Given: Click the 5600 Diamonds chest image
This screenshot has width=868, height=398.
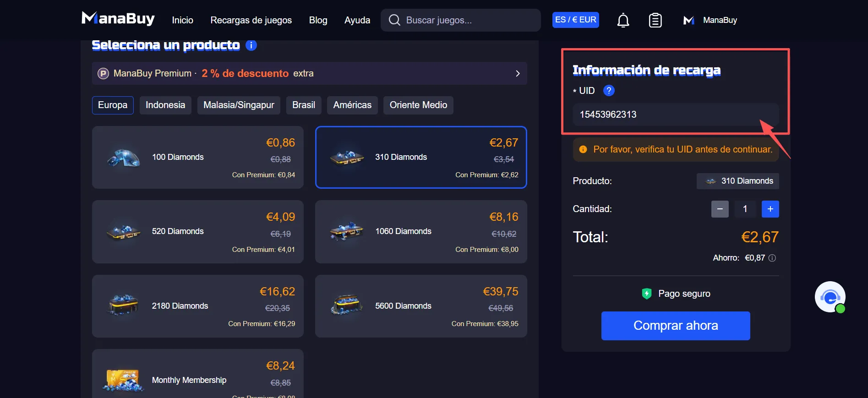Looking at the screenshot, I should pos(347,305).
